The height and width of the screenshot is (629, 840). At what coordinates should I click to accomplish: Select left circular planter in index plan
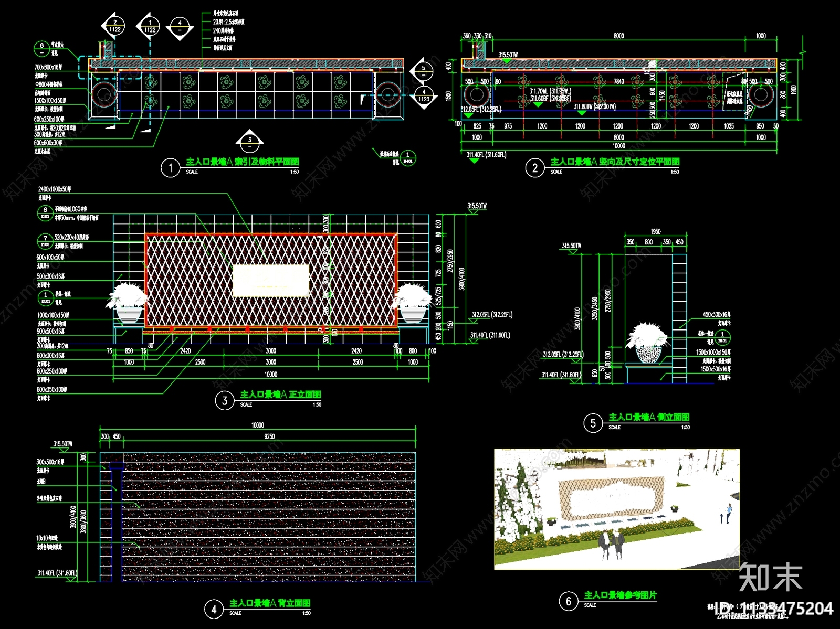pos(104,95)
